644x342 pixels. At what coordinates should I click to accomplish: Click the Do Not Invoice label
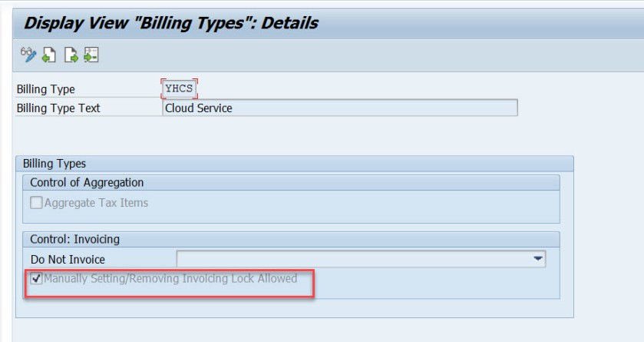pyautogui.click(x=68, y=259)
